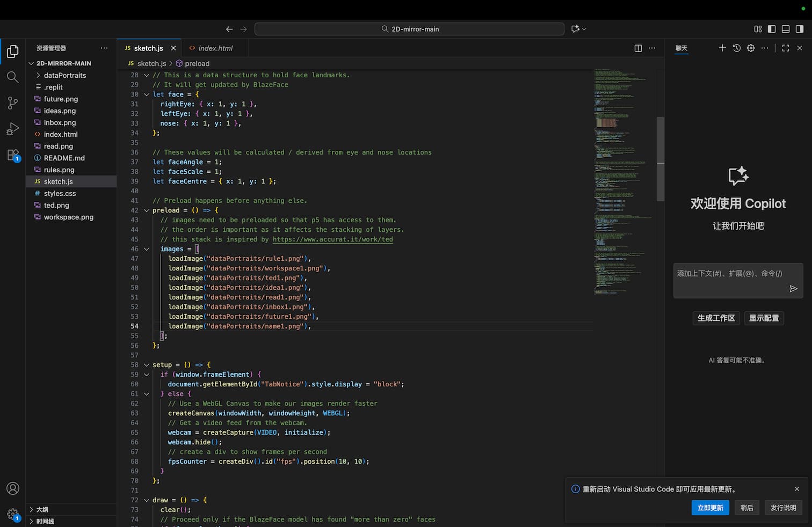Open the Manage settings gear
Image resolution: width=812 pixels, height=527 pixels.
12,514
